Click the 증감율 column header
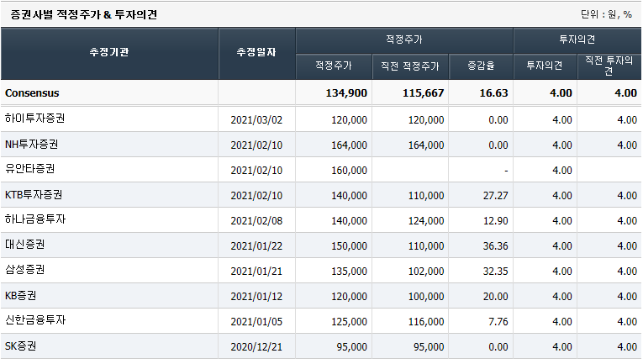The image size is (643, 364). [481, 66]
